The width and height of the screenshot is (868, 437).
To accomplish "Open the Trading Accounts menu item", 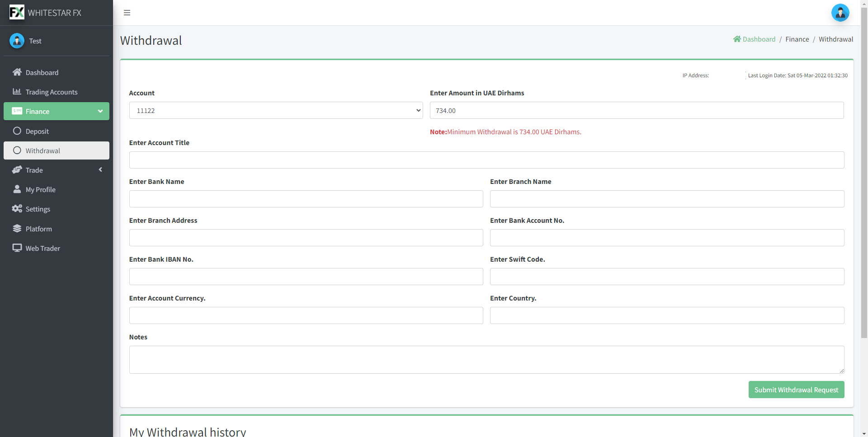I will 57,92.
